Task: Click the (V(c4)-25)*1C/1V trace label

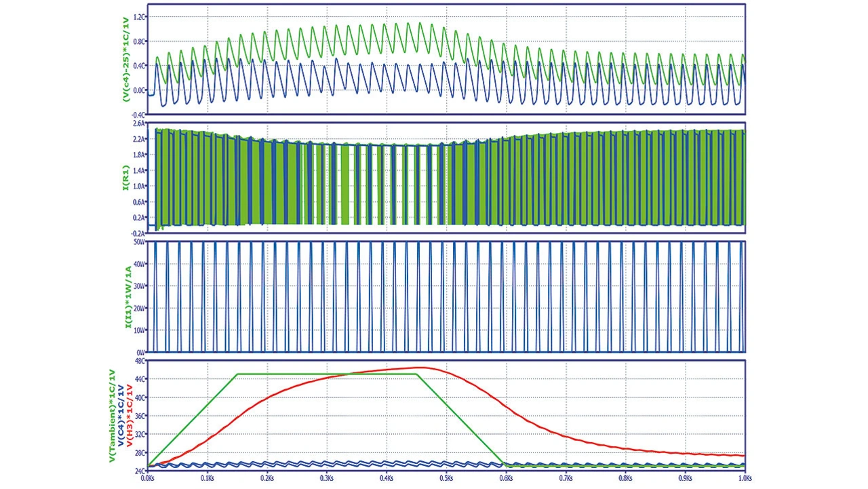Action: (x=126, y=59)
